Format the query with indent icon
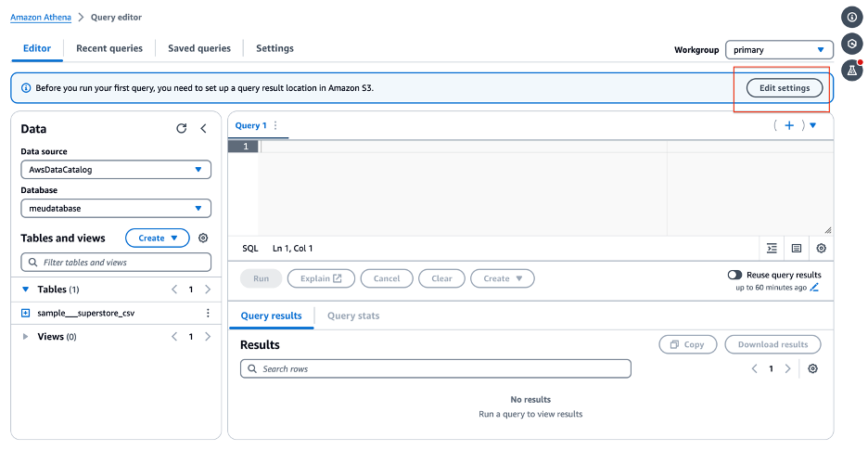Viewport: 868px width, 464px height. 772,248
